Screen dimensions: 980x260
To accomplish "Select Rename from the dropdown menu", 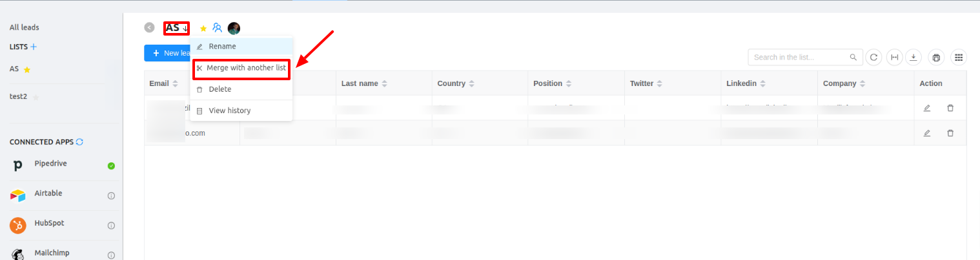I will 241,47.
